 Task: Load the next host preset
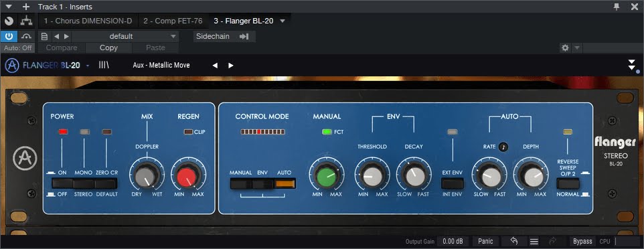[66, 37]
